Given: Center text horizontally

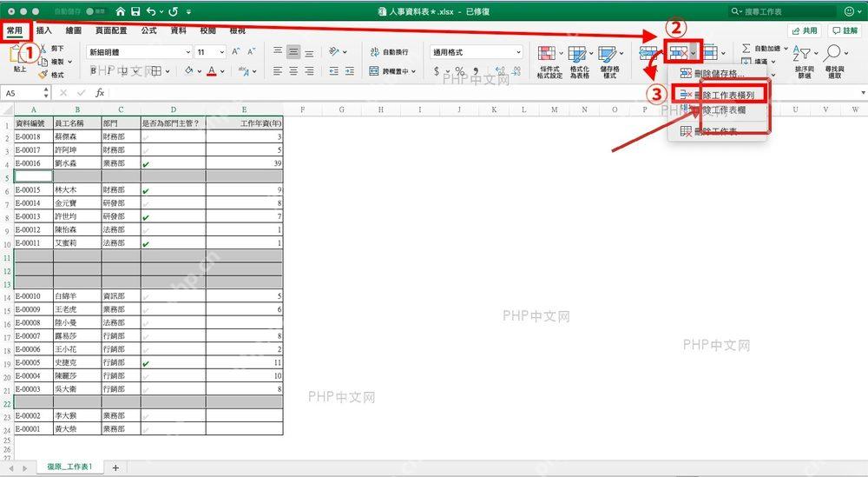Looking at the screenshot, I should pyautogui.click(x=293, y=71).
